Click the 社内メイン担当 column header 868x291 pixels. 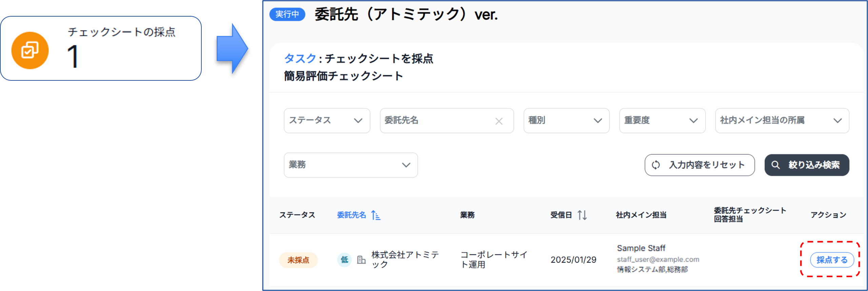click(x=641, y=215)
